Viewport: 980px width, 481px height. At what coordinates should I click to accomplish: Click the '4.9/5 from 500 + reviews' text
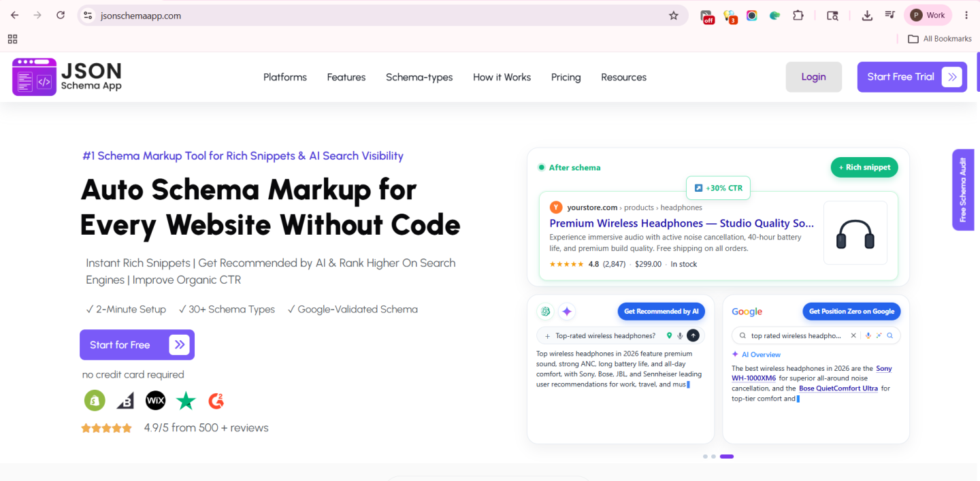[206, 428]
